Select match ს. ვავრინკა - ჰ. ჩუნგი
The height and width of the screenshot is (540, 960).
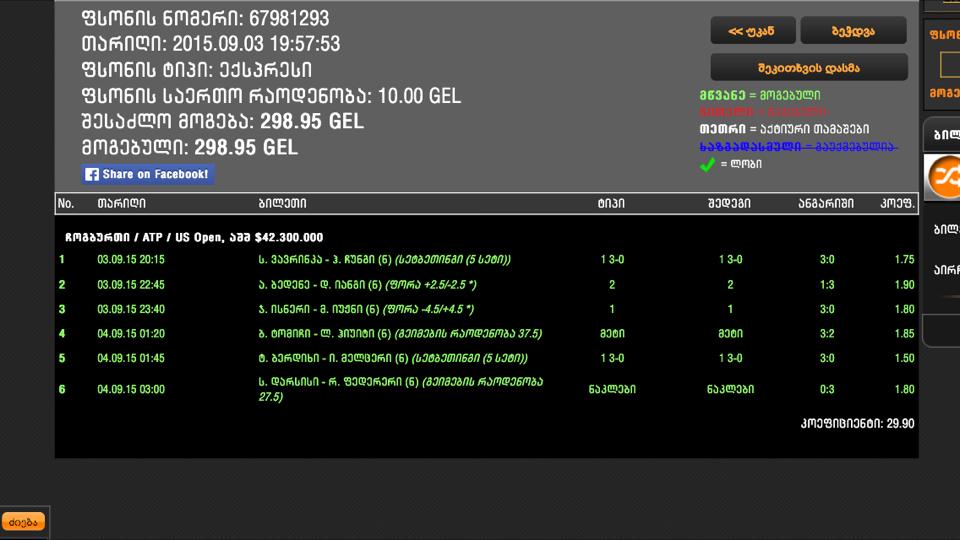(384, 260)
